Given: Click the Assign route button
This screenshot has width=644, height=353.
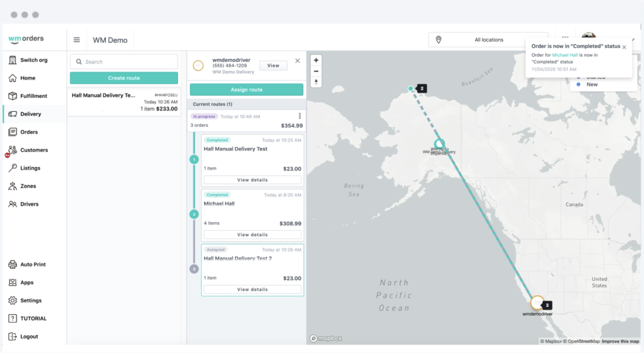Looking at the screenshot, I should pyautogui.click(x=246, y=90).
